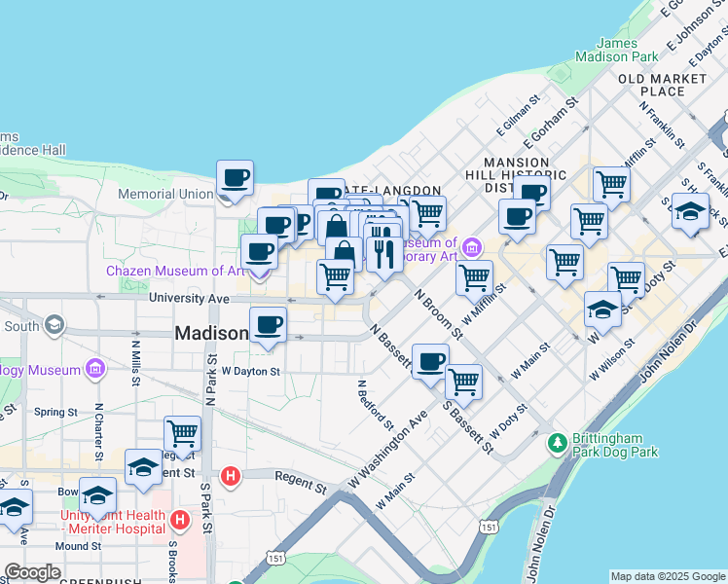
Task: Click the John Nolen Dr label by the lake
Action: pyautogui.click(x=669, y=350)
